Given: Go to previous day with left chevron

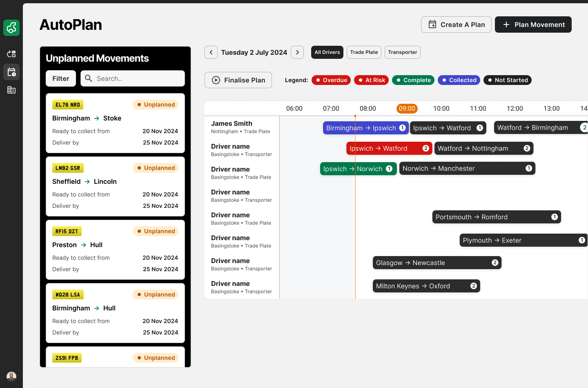Looking at the screenshot, I should (x=211, y=52).
